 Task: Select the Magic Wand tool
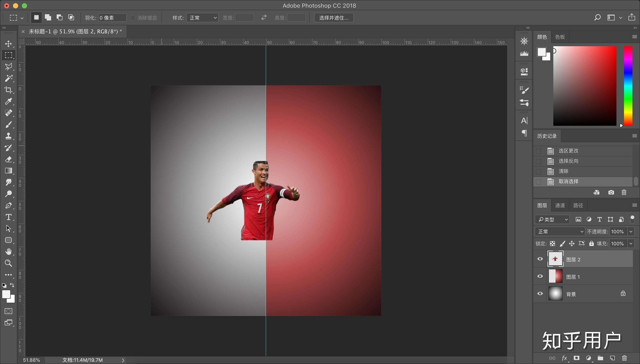pos(8,78)
